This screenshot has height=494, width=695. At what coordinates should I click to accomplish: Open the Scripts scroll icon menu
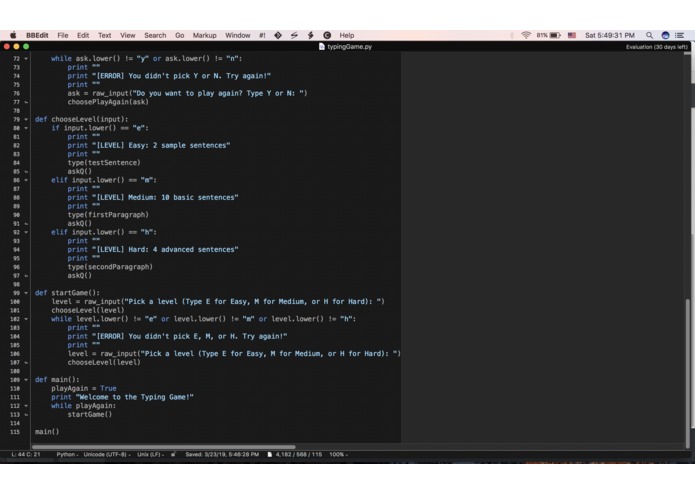[x=294, y=35]
